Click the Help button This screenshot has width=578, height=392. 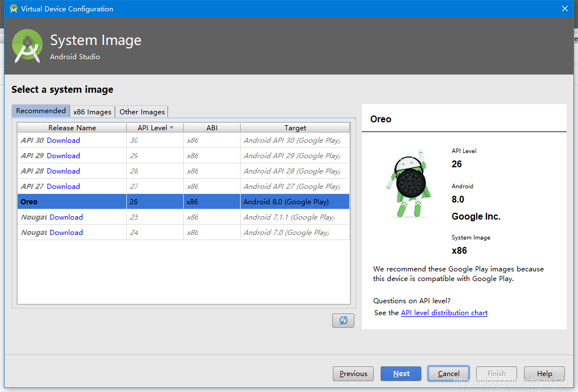click(x=544, y=374)
